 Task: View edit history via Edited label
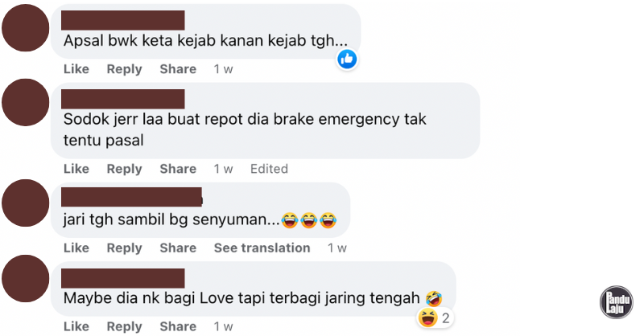(269, 169)
